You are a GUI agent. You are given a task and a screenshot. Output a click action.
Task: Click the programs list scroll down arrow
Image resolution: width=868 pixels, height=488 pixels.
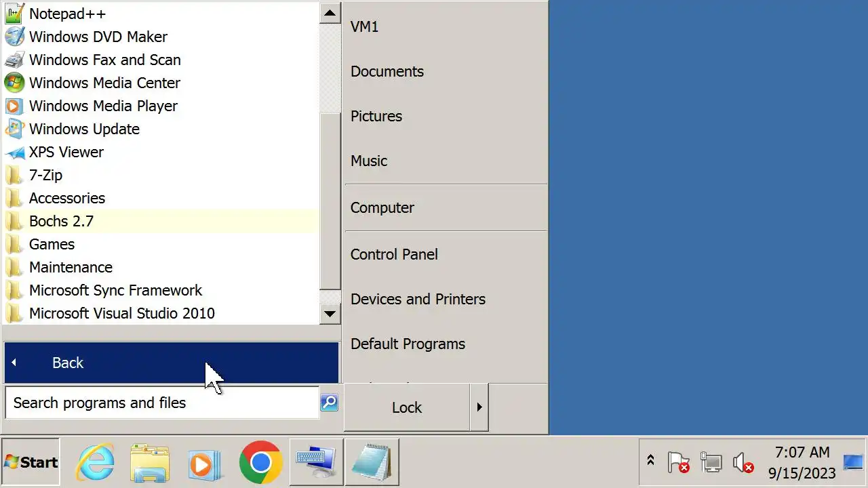(x=330, y=313)
